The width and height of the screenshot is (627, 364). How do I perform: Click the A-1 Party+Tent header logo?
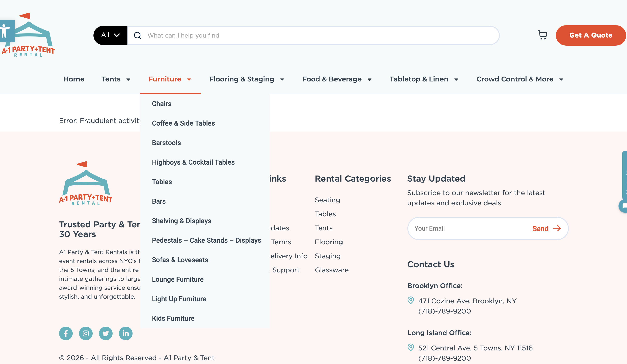[x=28, y=35]
